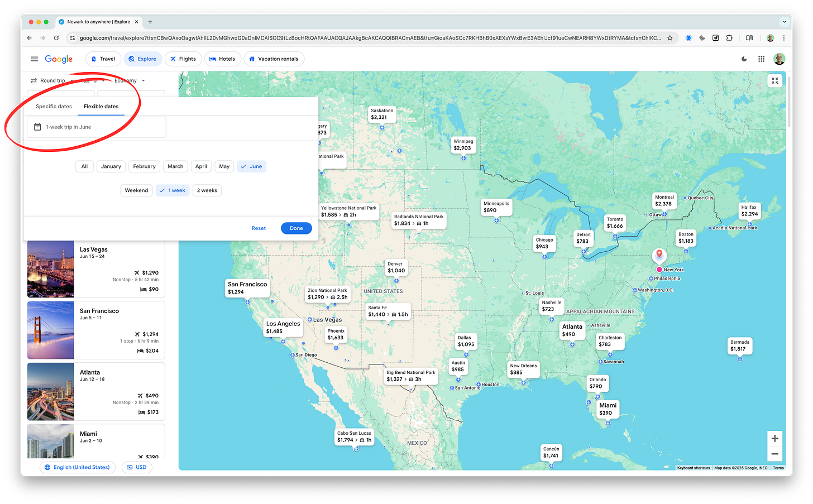
Task: Toggle dark mode moon icon
Action: click(x=744, y=59)
